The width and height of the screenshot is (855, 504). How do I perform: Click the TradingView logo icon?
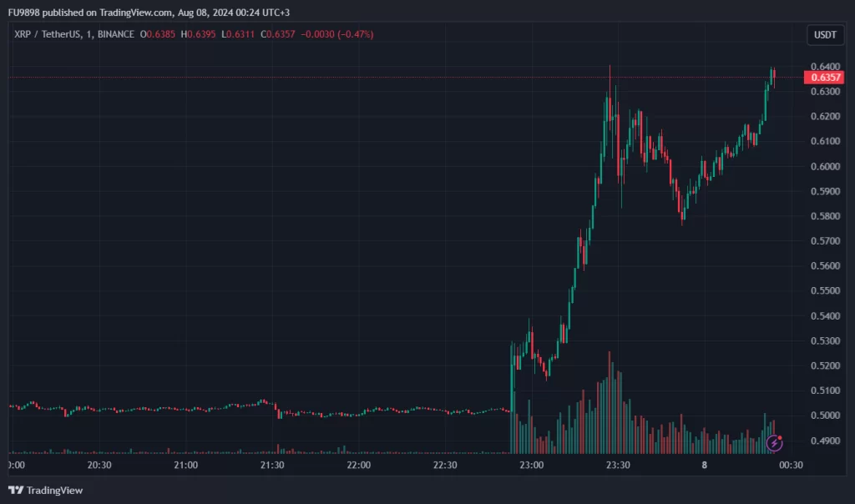[15, 490]
